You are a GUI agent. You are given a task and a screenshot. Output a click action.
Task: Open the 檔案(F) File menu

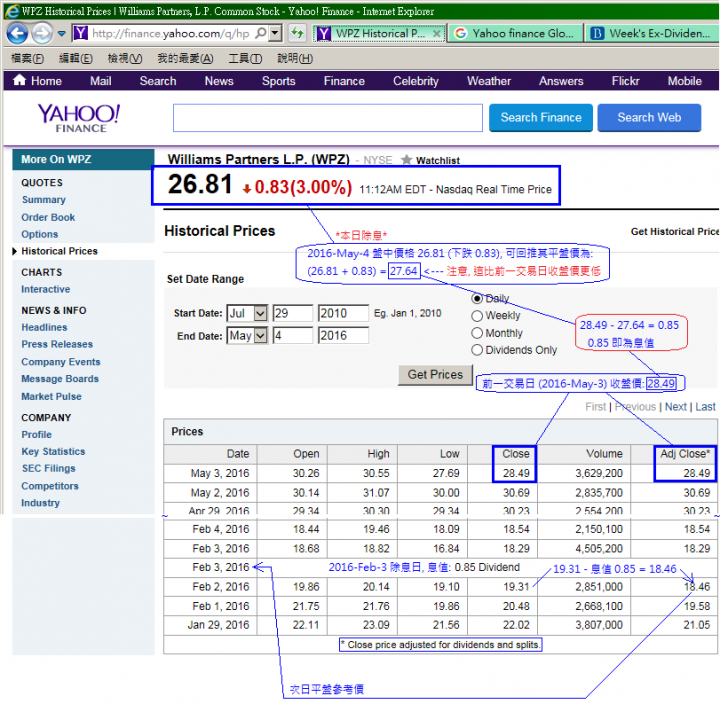coord(28,58)
